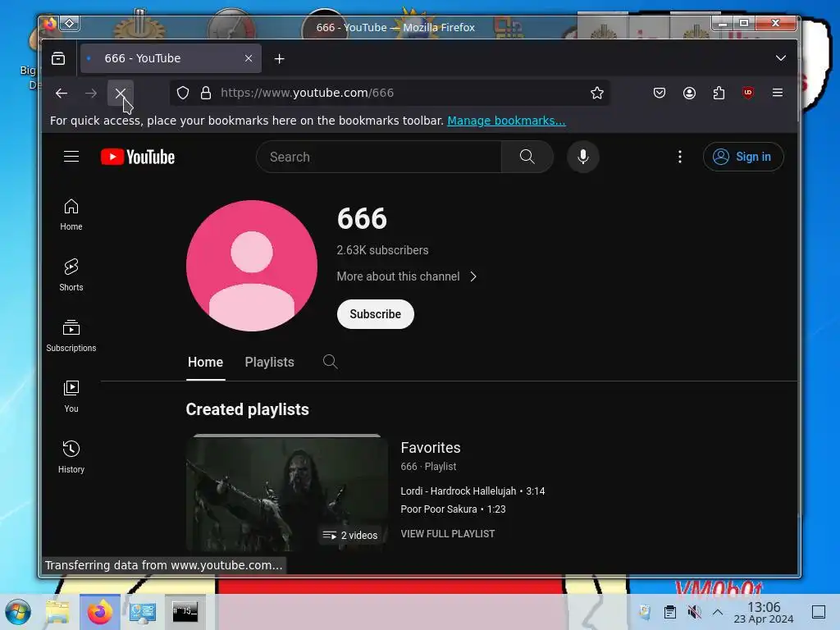
Task: Submit search with magnifier button
Action: pyautogui.click(x=527, y=157)
